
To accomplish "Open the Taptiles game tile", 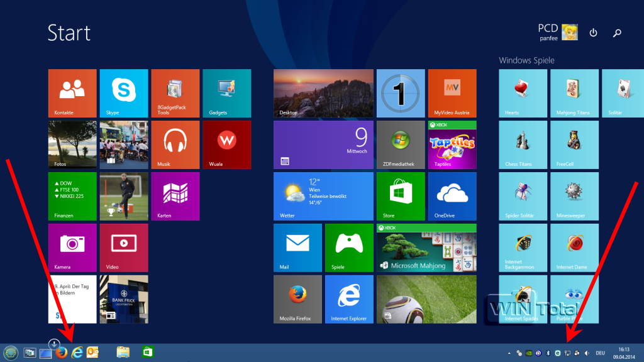I will 452,145.
